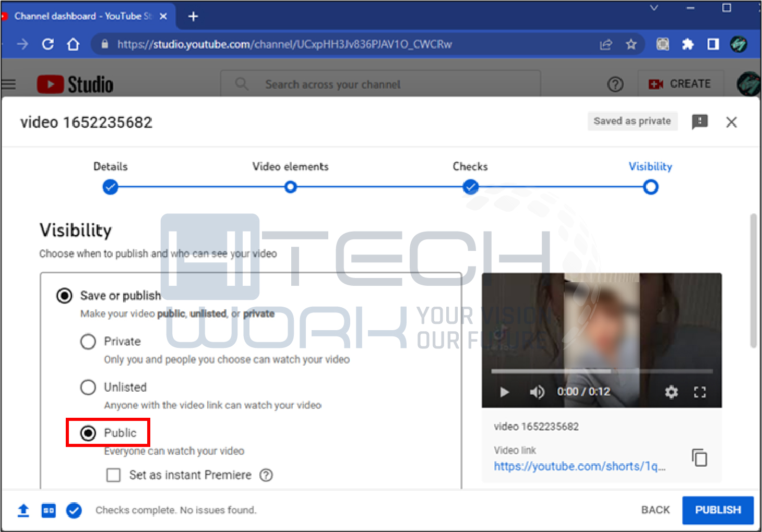
Task: Click the share page icon in address bar
Action: (605, 44)
